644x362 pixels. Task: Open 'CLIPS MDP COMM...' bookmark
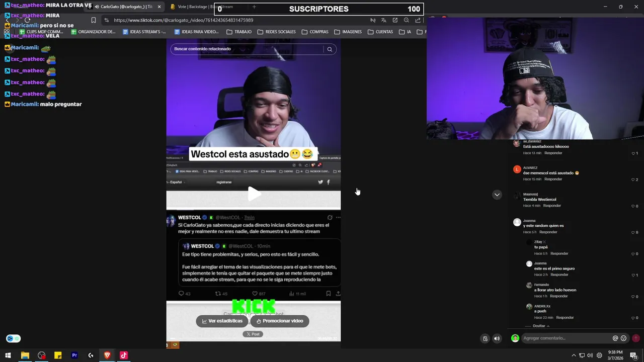point(41,32)
